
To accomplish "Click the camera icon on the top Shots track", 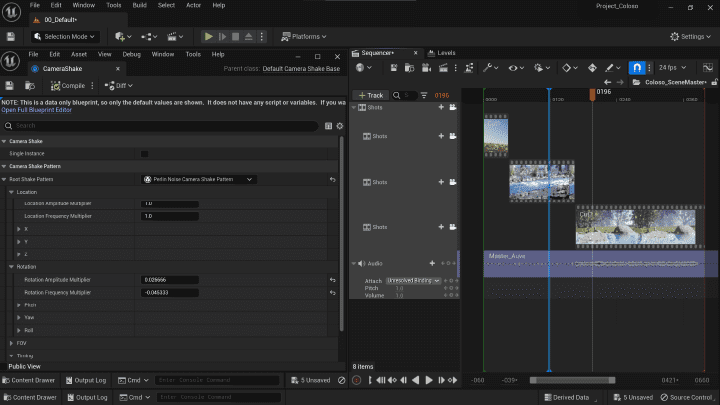I will [453, 107].
